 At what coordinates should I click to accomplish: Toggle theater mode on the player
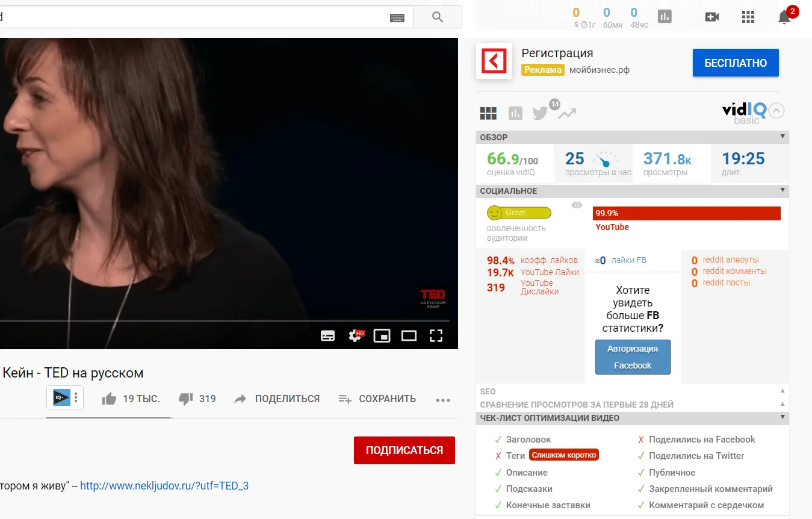(409, 335)
